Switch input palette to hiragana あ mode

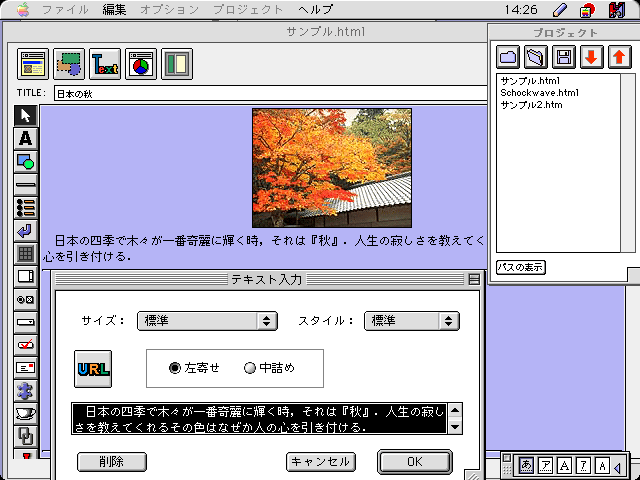(x=527, y=465)
